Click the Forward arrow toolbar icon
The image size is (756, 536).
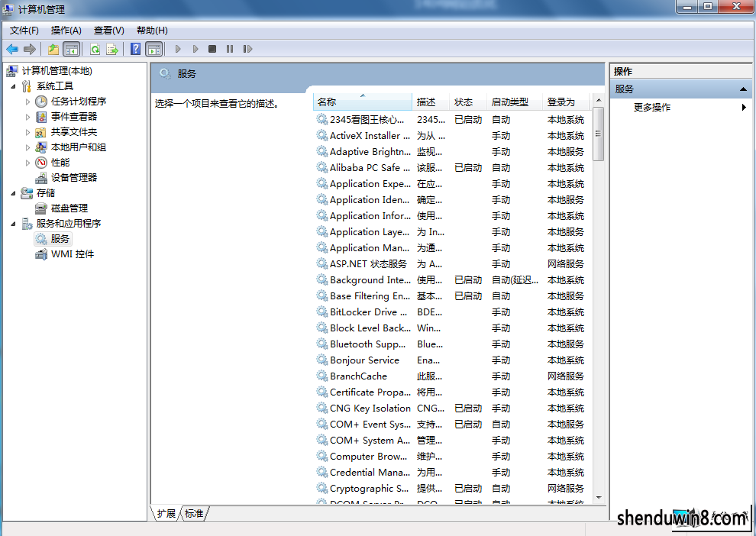(x=30, y=49)
